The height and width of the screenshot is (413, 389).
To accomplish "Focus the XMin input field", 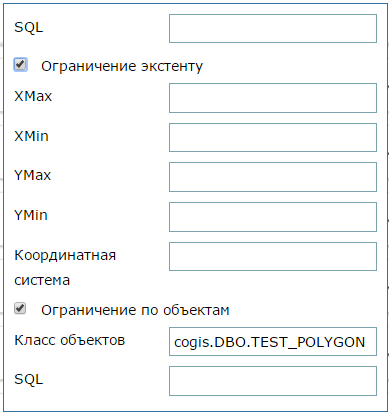I will click(x=273, y=137).
